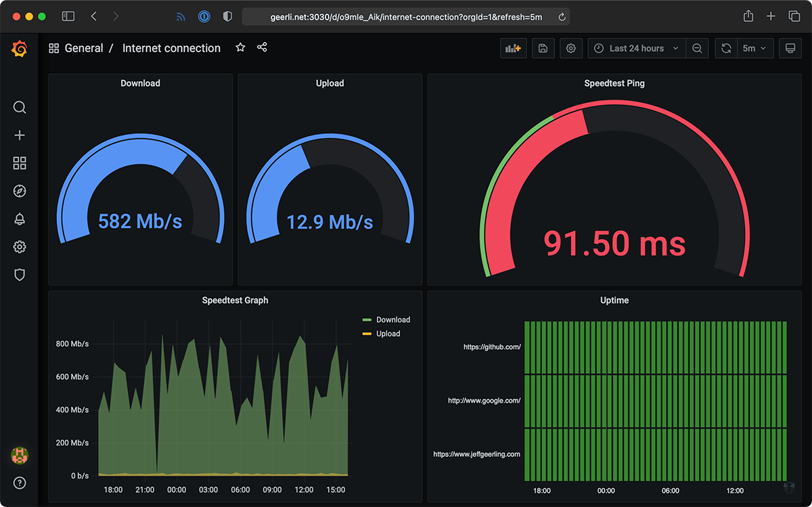The image size is (812, 507).
Task: Open dashboard search with the magnifier icon
Action: tap(20, 107)
